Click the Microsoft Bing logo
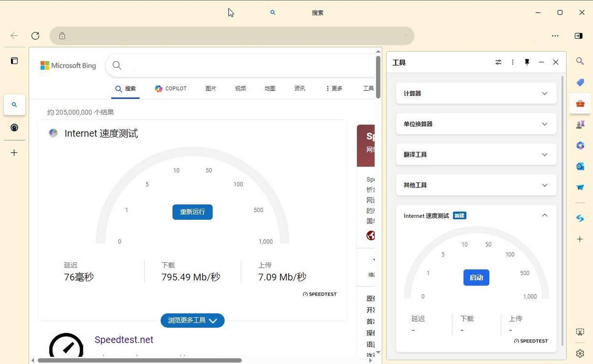The image size is (593, 364). 68,65
